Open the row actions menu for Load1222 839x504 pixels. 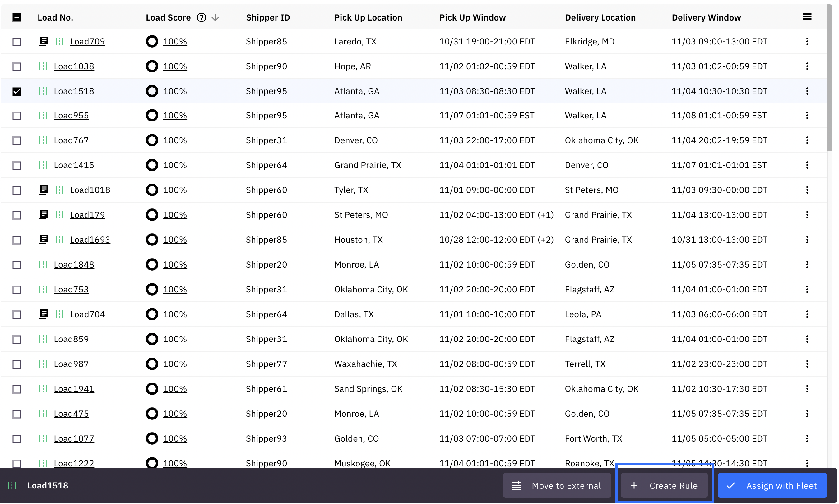[807, 463]
